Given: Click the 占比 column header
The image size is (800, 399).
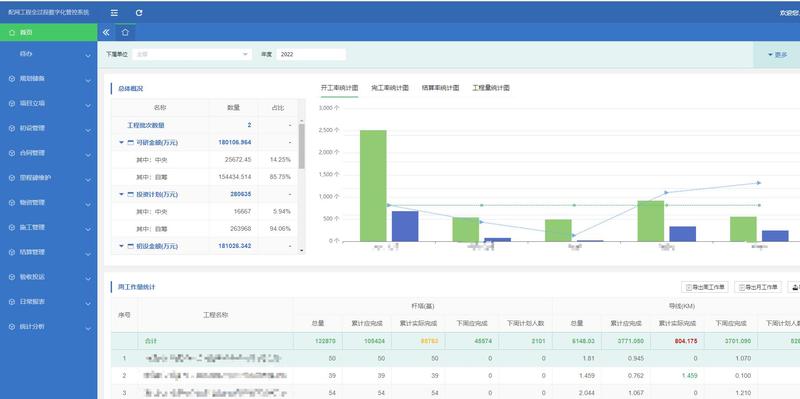Looking at the screenshot, I should point(278,108).
